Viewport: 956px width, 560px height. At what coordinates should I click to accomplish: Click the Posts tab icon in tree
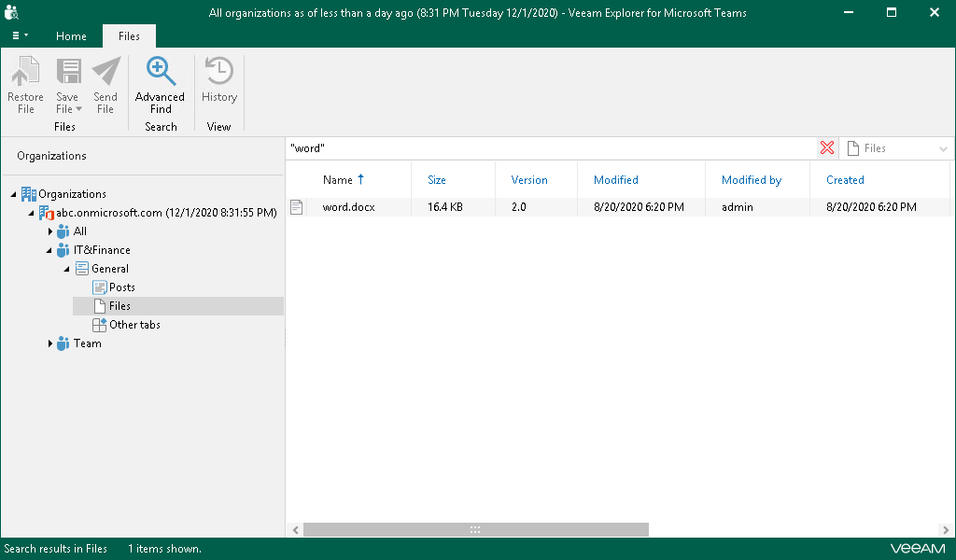coord(99,287)
